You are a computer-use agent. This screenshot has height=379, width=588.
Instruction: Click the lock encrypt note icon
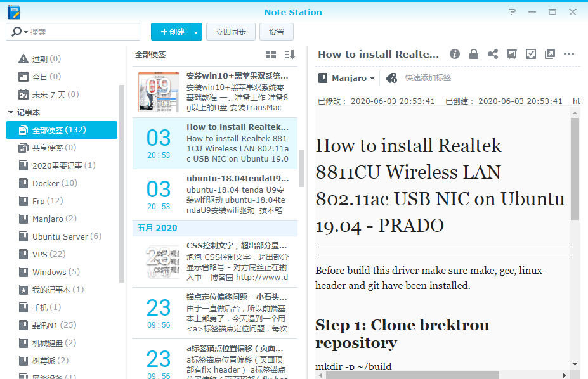474,55
